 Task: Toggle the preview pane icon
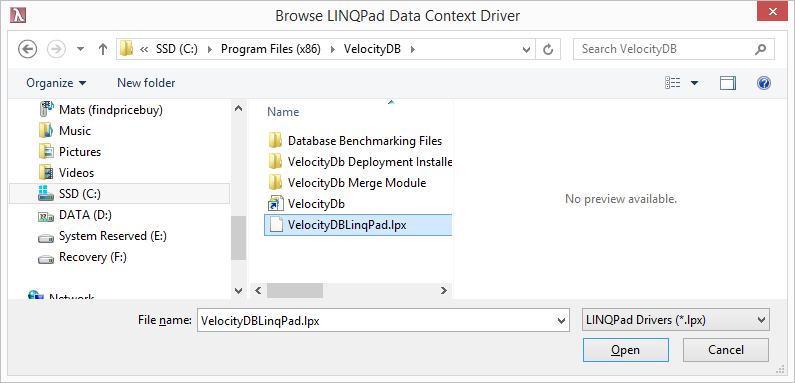click(728, 83)
